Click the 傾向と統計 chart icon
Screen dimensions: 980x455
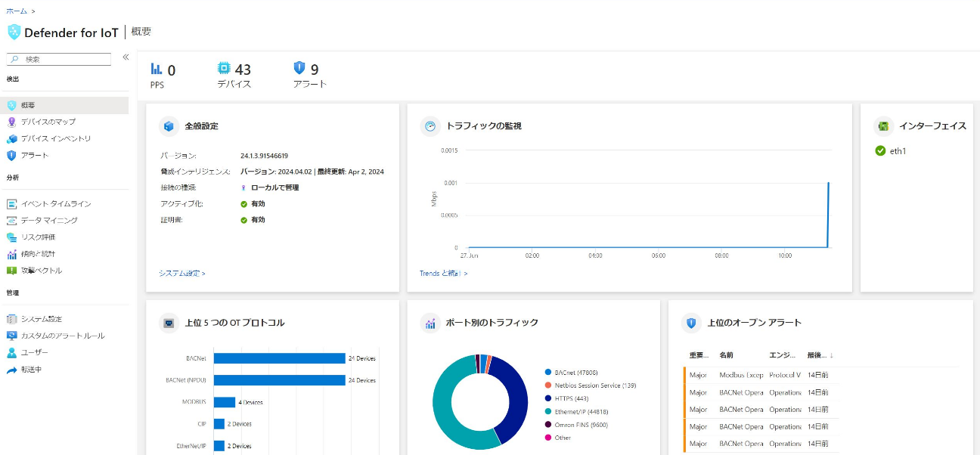[x=11, y=254]
